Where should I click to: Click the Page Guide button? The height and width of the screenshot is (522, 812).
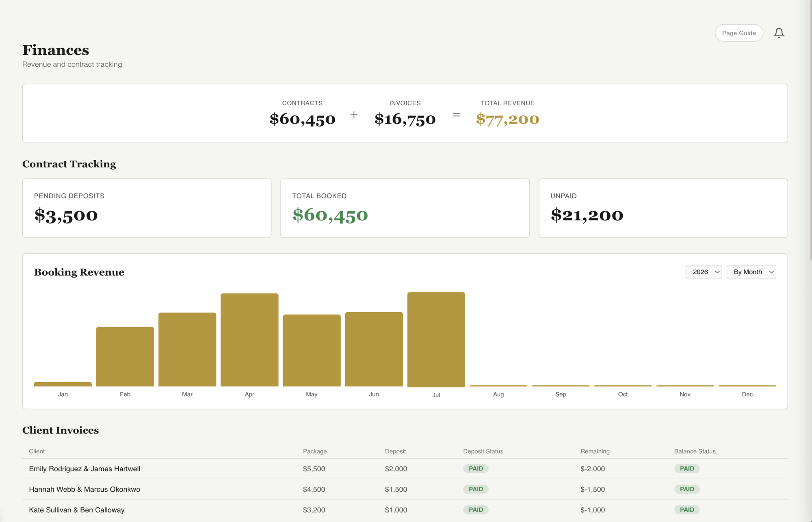pos(739,32)
